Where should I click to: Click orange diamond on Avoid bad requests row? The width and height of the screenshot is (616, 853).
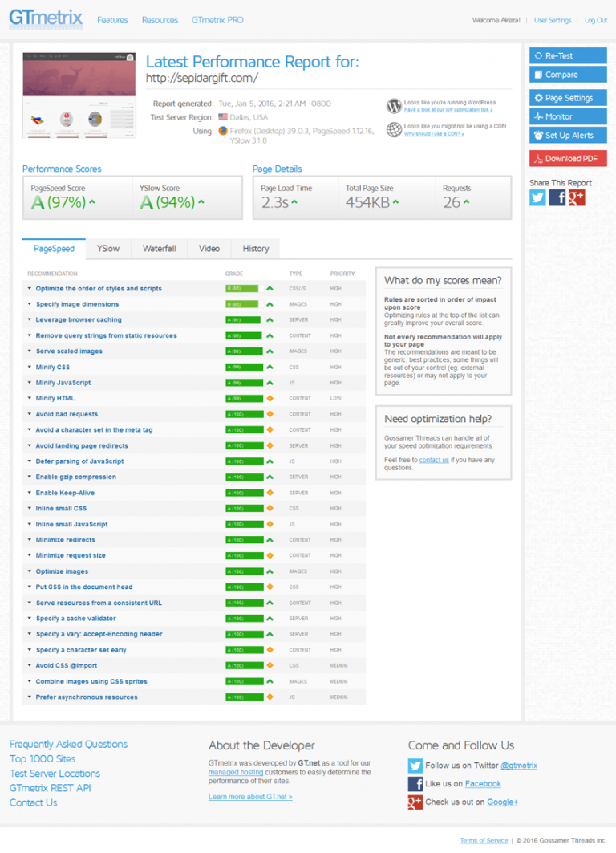269,414
